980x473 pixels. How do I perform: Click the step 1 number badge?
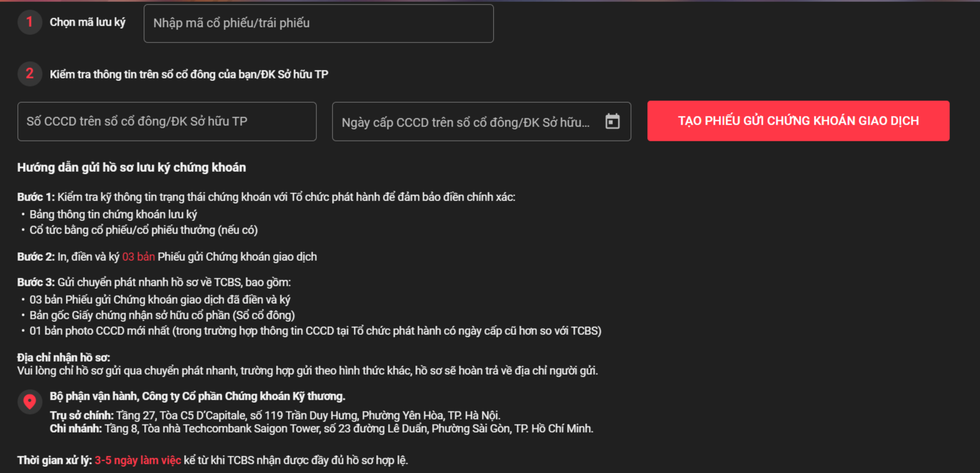tap(29, 22)
